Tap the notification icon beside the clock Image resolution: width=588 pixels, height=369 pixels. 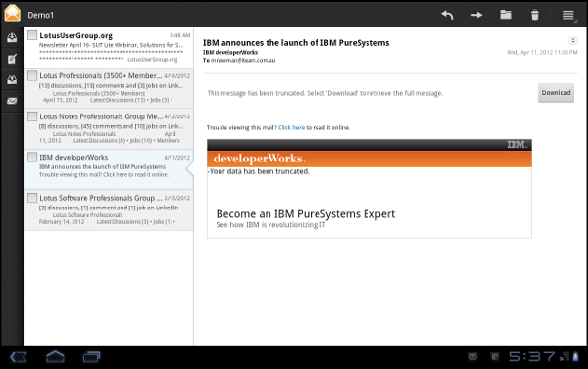point(495,357)
